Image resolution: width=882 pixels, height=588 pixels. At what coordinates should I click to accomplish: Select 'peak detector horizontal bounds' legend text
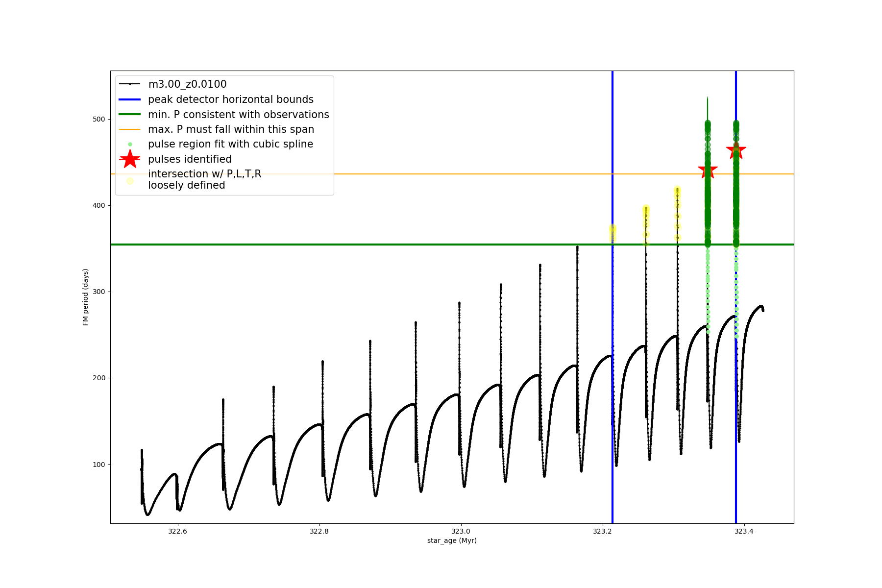(231, 99)
